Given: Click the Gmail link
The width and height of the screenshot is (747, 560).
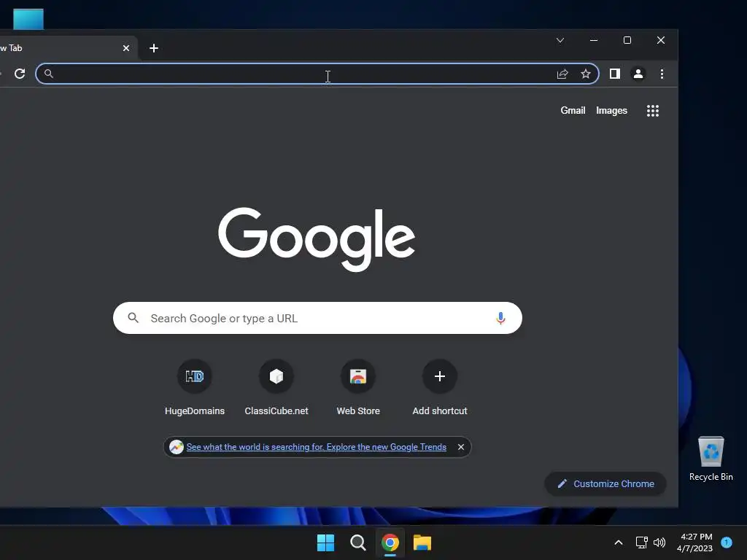Looking at the screenshot, I should coord(573,111).
